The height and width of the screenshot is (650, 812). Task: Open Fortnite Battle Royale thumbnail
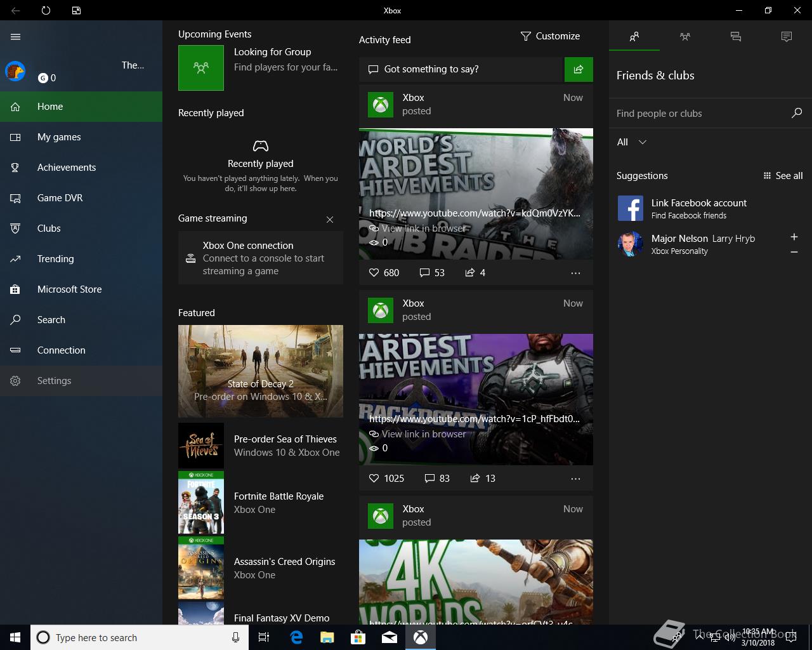201,503
